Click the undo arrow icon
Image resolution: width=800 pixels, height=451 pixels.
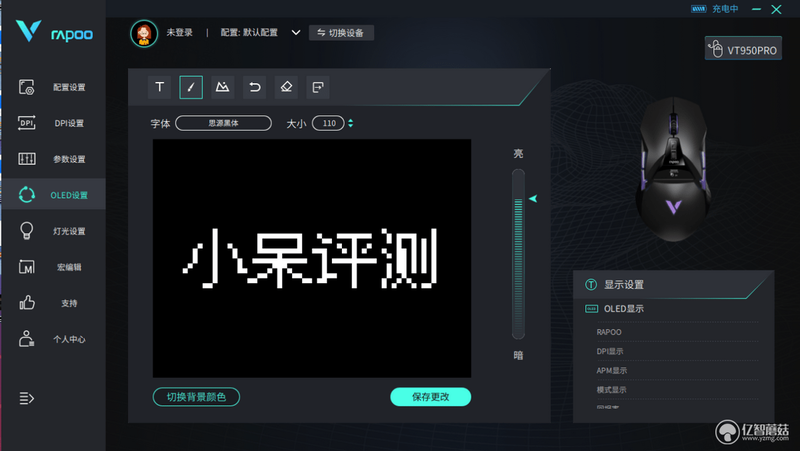(x=255, y=87)
